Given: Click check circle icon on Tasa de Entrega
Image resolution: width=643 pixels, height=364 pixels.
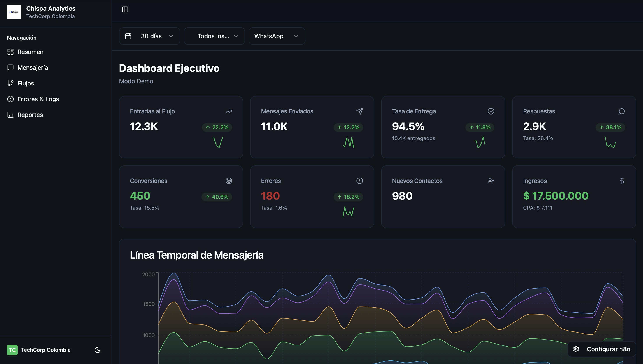Looking at the screenshot, I should [491, 111].
